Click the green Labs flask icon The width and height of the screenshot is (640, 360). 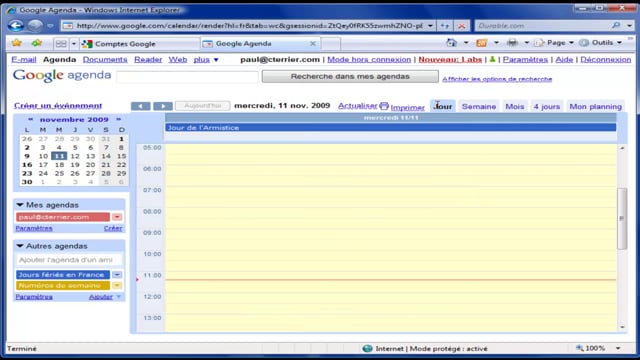[x=492, y=59]
